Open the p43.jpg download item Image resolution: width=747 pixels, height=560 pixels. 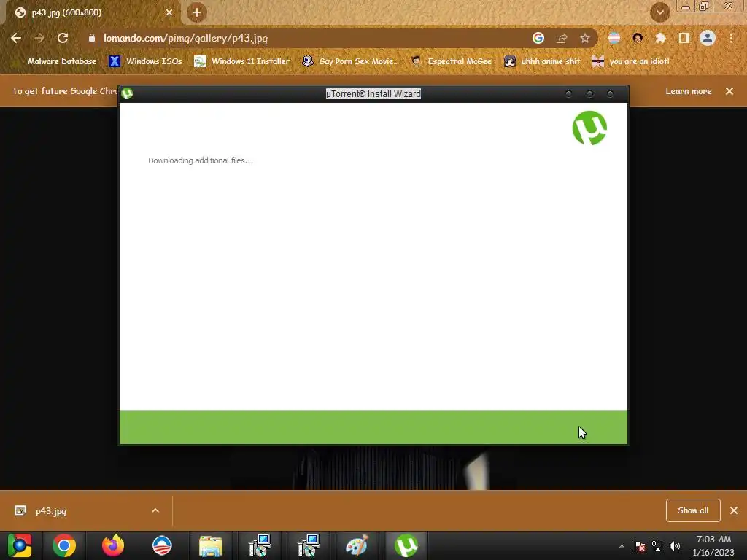click(x=50, y=511)
